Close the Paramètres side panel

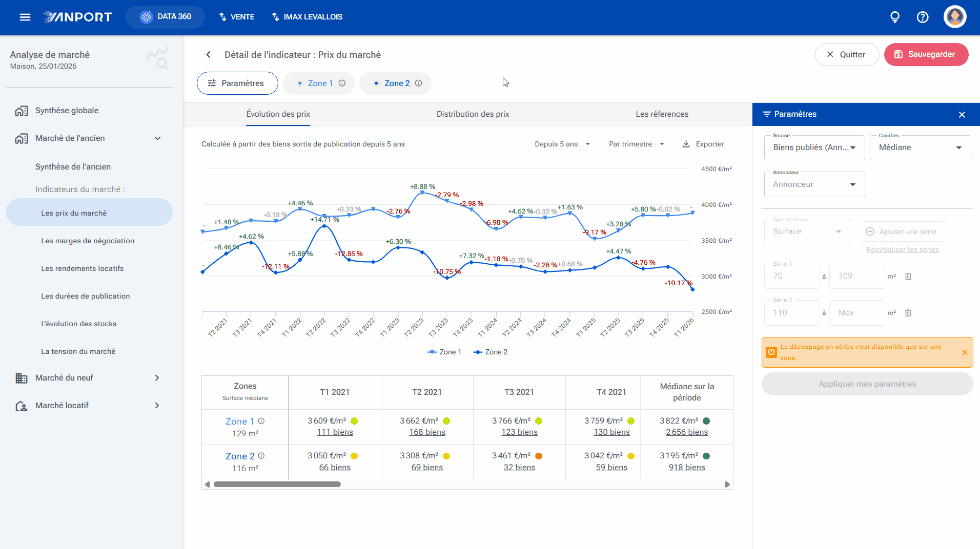(x=962, y=115)
